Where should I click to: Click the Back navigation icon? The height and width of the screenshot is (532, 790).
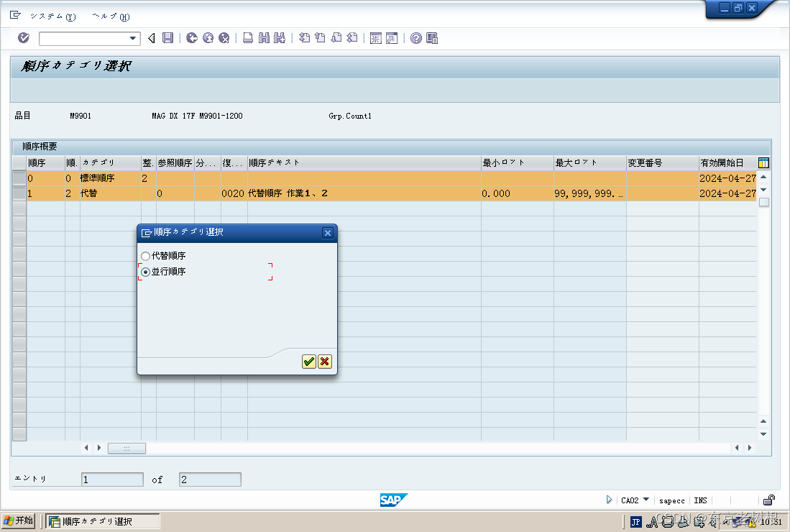tap(191, 37)
